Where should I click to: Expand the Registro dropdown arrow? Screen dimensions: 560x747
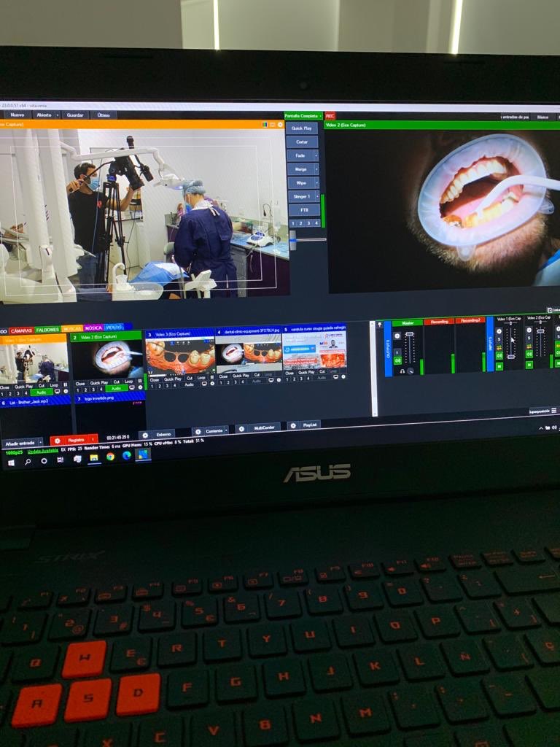(93, 438)
